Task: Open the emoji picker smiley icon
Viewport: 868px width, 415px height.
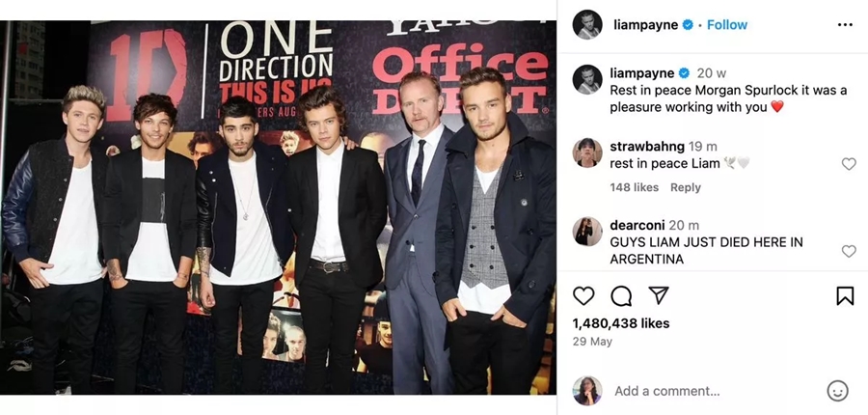Action: 837,391
